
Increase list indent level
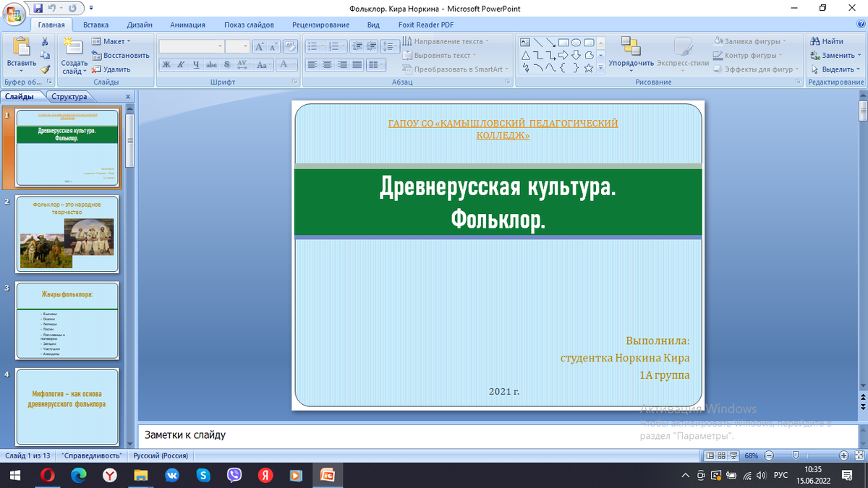point(371,46)
